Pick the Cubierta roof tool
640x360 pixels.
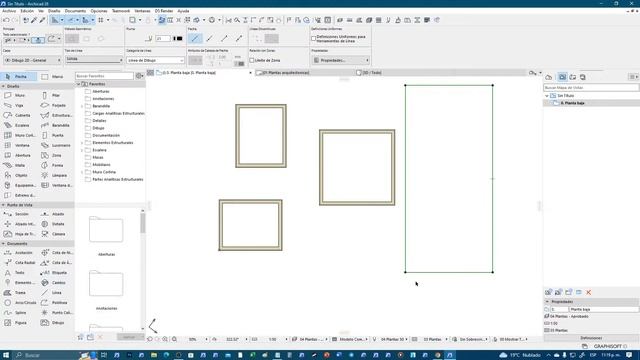(x=18, y=115)
